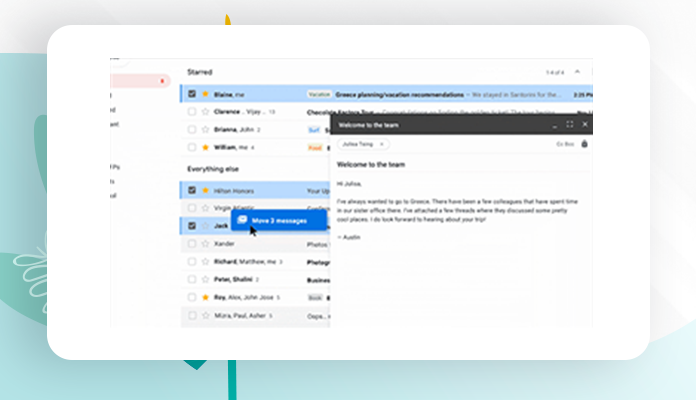The width and height of the screenshot is (696, 400).
Task: Remove star from William email
Action: point(205,147)
